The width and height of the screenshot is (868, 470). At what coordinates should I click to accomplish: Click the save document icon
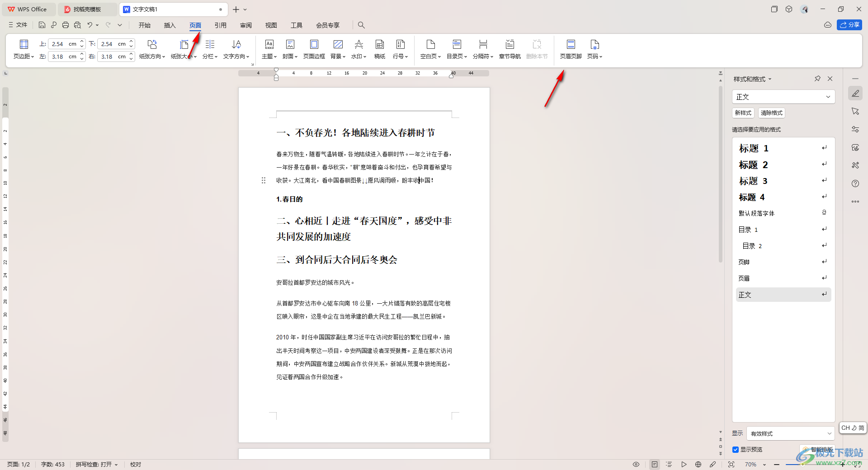(42, 25)
